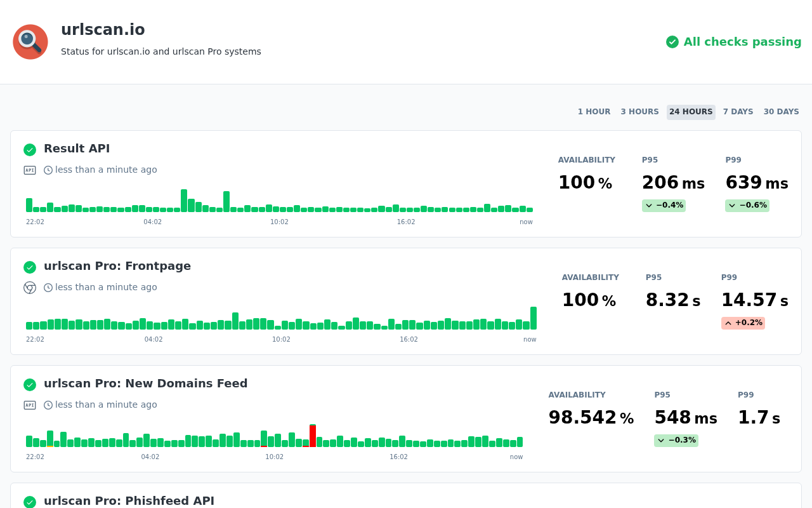Click the New Domains Feed green check icon
812x508 pixels.
(x=30, y=385)
